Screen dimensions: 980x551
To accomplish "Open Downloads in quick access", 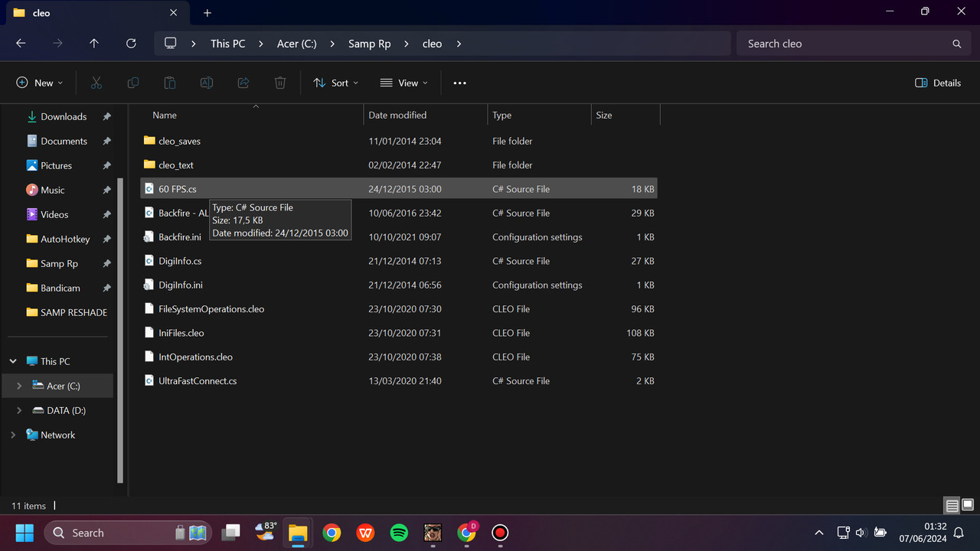I will (x=64, y=116).
